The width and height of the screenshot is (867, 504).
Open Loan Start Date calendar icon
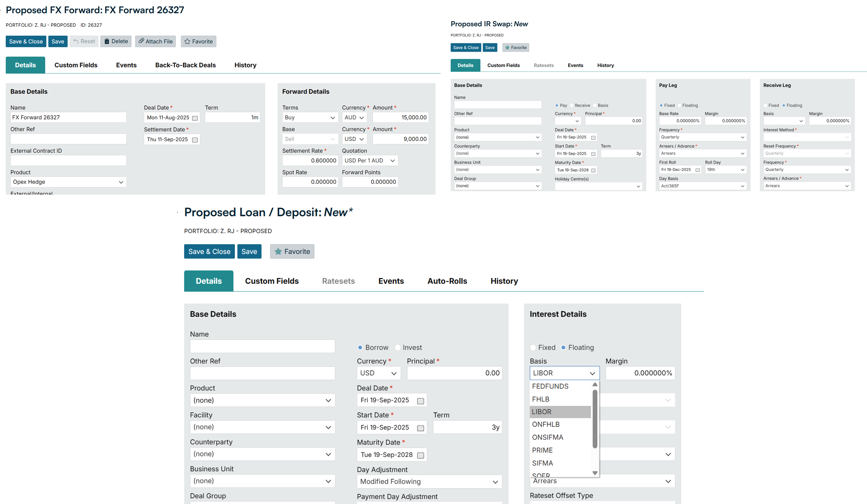click(420, 428)
